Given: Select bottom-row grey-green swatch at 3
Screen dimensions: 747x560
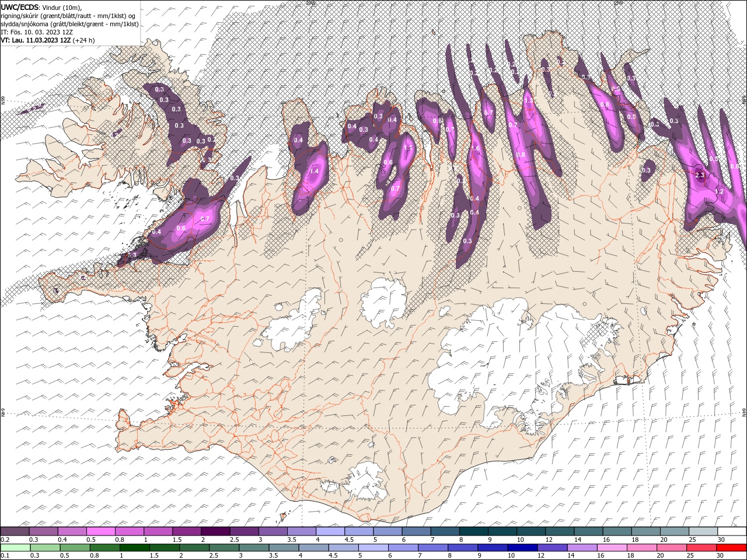Looking at the screenshot, I should tap(253, 548).
